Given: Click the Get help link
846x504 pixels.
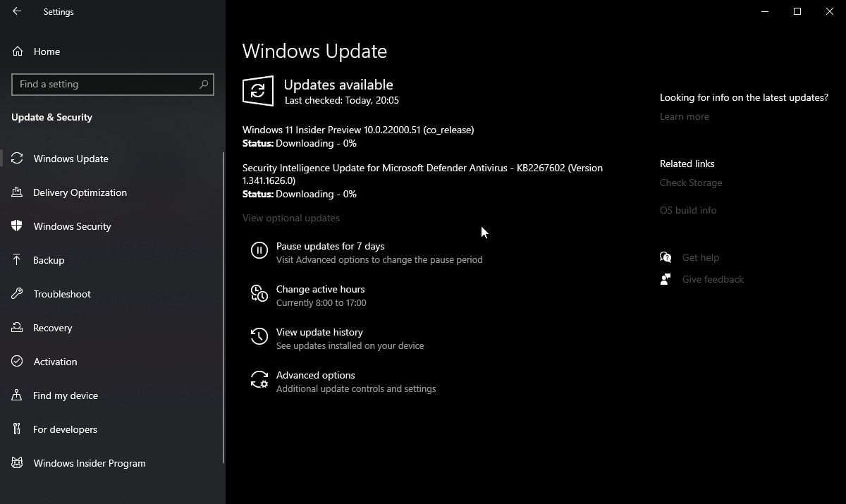Looking at the screenshot, I should [701, 257].
